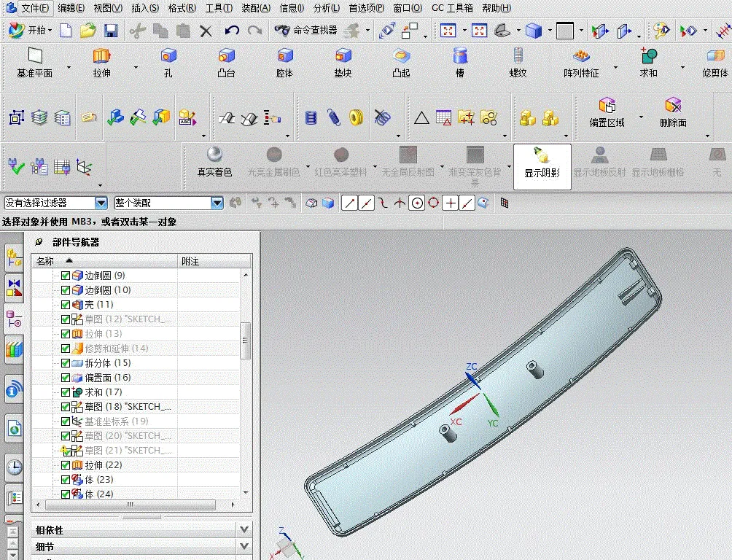This screenshot has width=732, height=560.
Task: Select the Slot (槽) tool
Action: (460, 63)
